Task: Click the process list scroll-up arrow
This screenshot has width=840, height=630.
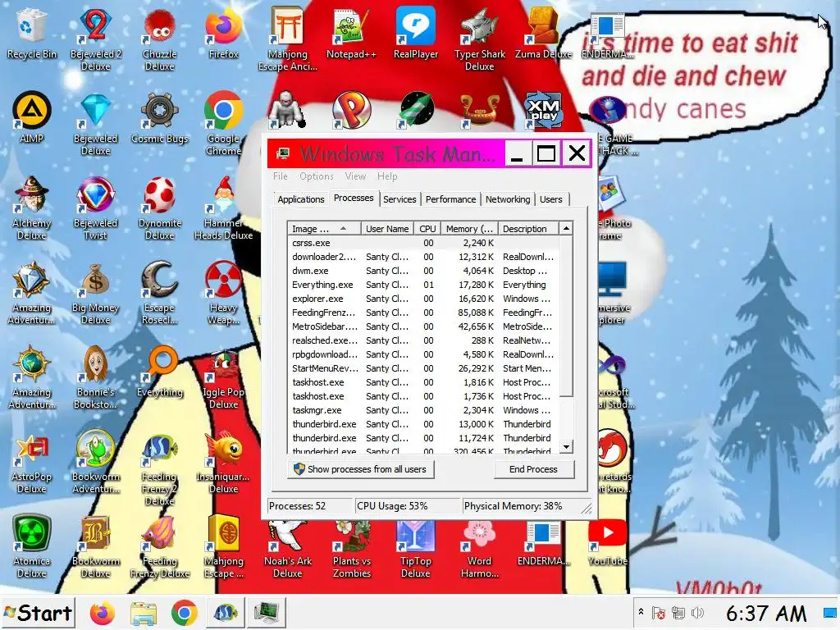Action: (566, 229)
